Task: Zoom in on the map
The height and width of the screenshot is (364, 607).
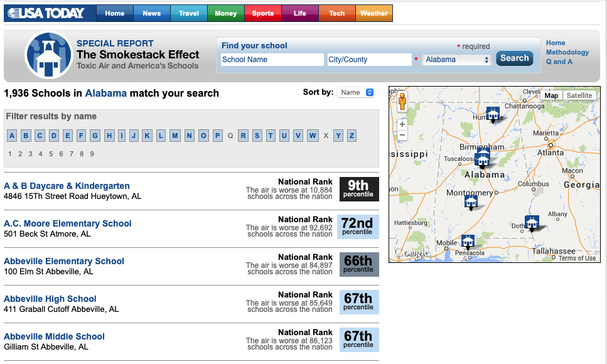Action: [402, 124]
